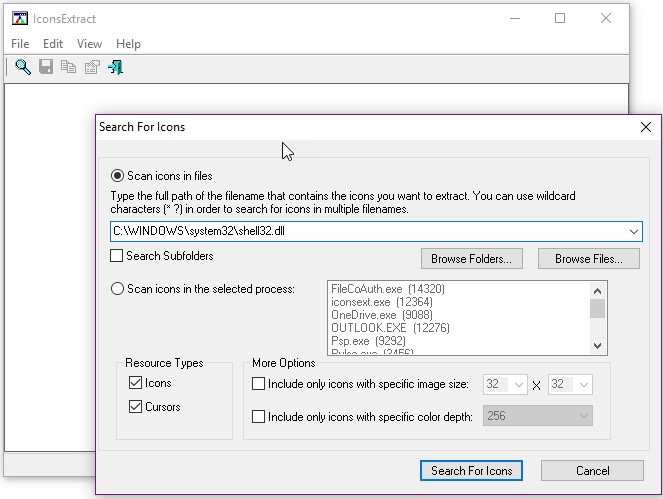Image resolution: width=663 pixels, height=499 pixels.
Task: Open the color depth 256 dropdown
Action: click(x=584, y=417)
